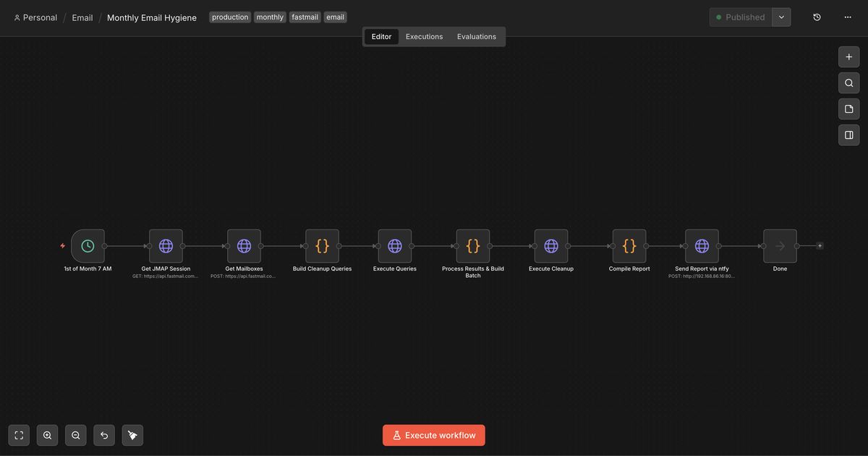Zoom in on the canvas
This screenshot has height=456, width=868.
(47, 435)
